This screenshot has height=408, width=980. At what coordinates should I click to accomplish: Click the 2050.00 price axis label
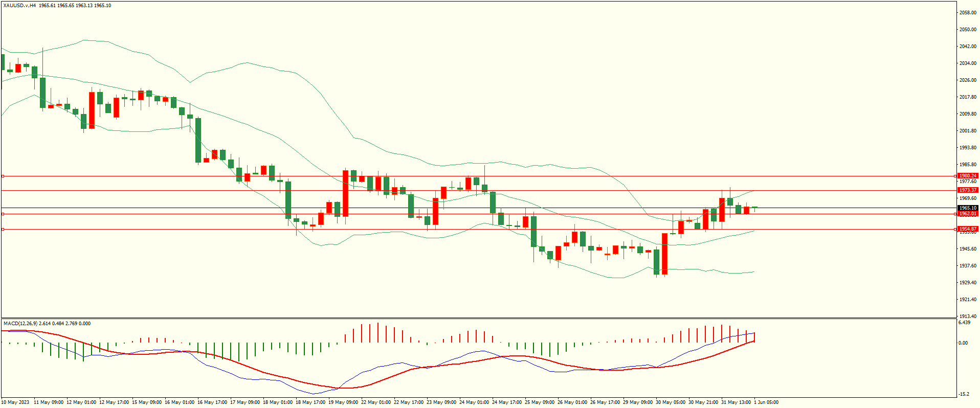968,30
